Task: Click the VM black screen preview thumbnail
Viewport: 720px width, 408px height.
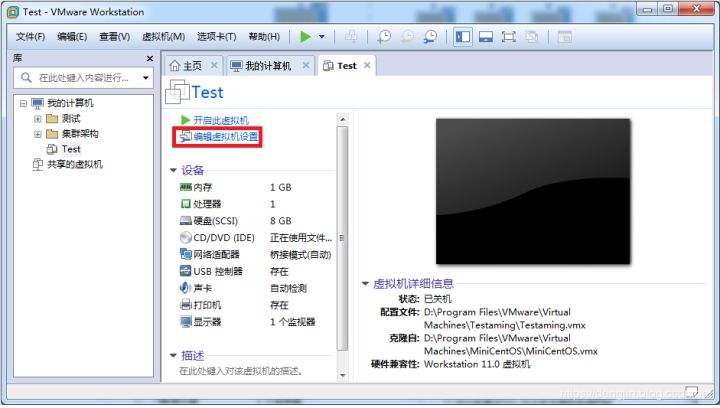Action: pos(533,191)
